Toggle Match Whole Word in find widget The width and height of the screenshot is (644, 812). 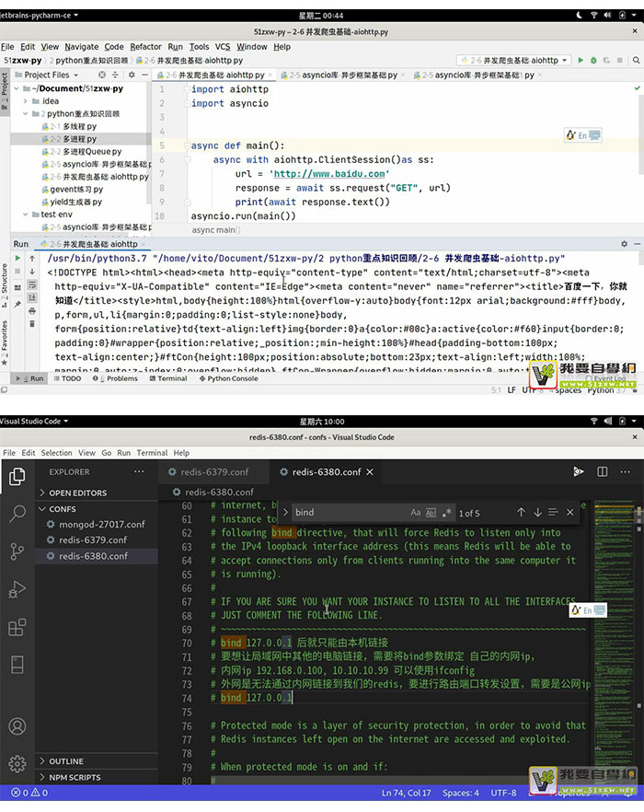(x=431, y=513)
